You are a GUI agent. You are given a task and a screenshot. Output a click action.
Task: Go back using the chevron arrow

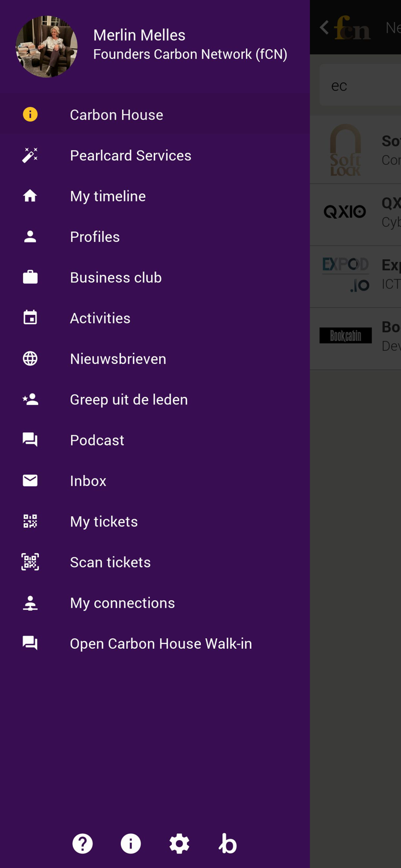[325, 27]
